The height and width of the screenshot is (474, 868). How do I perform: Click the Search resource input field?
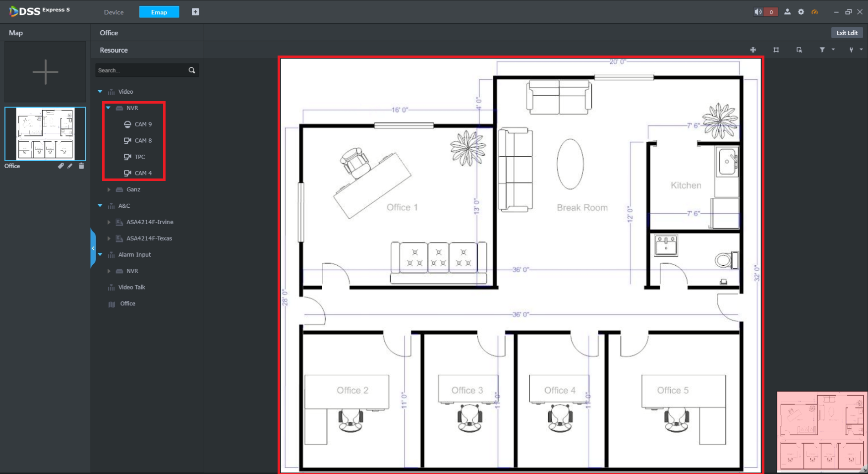point(141,70)
